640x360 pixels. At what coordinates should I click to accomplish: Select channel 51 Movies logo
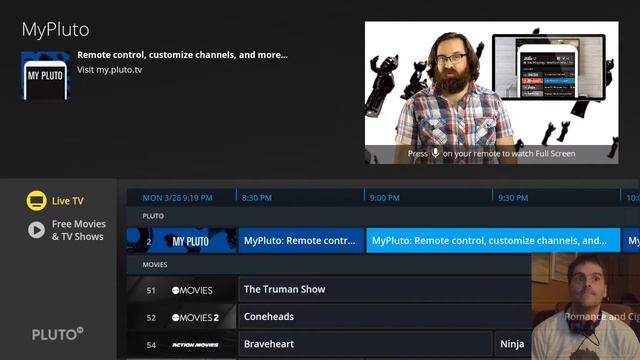coord(192,290)
